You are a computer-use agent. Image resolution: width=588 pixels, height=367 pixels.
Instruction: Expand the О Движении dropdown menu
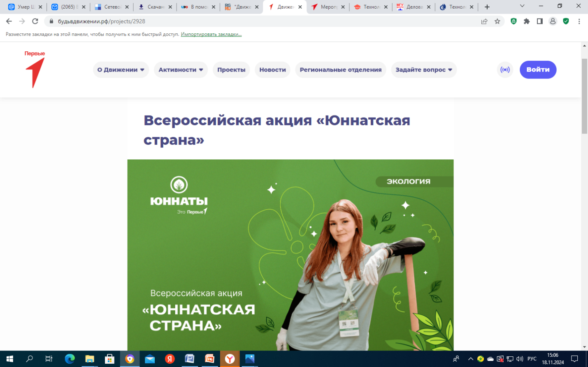point(121,70)
